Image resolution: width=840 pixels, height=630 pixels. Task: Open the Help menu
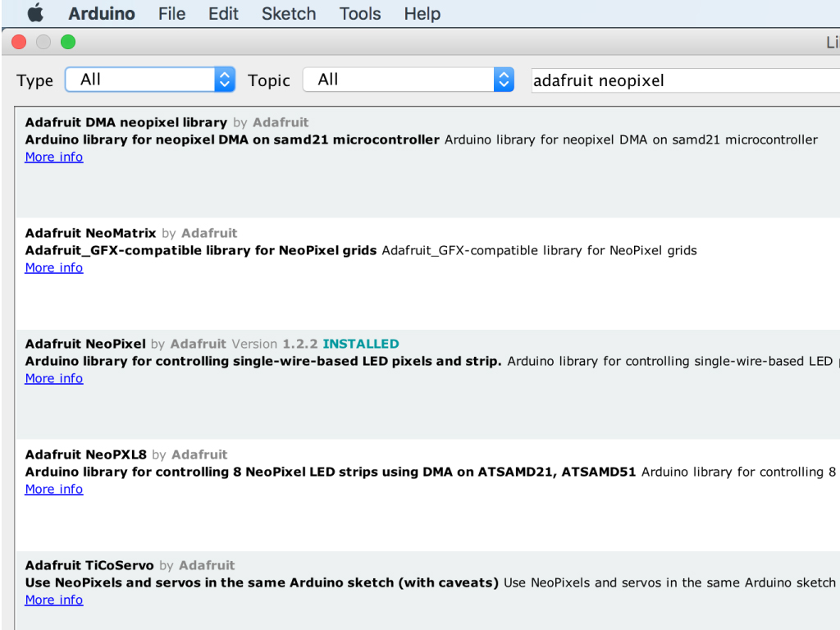pos(422,13)
